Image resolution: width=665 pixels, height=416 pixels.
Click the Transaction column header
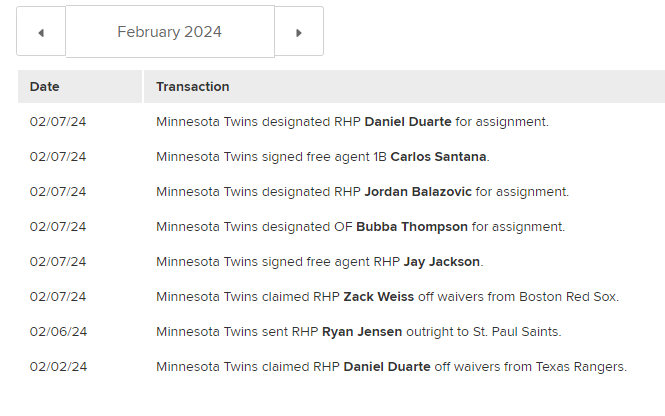(x=193, y=87)
